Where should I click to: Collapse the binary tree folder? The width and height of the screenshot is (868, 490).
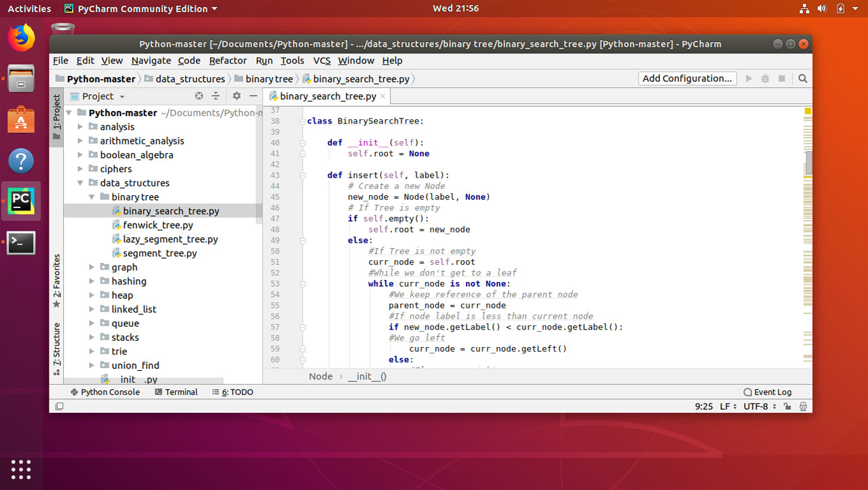pyautogui.click(x=90, y=197)
